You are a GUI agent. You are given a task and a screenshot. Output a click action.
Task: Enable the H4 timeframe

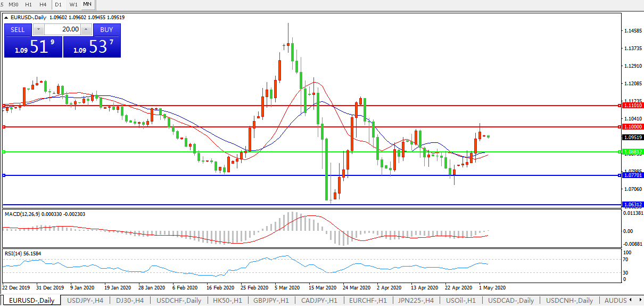[43, 4]
